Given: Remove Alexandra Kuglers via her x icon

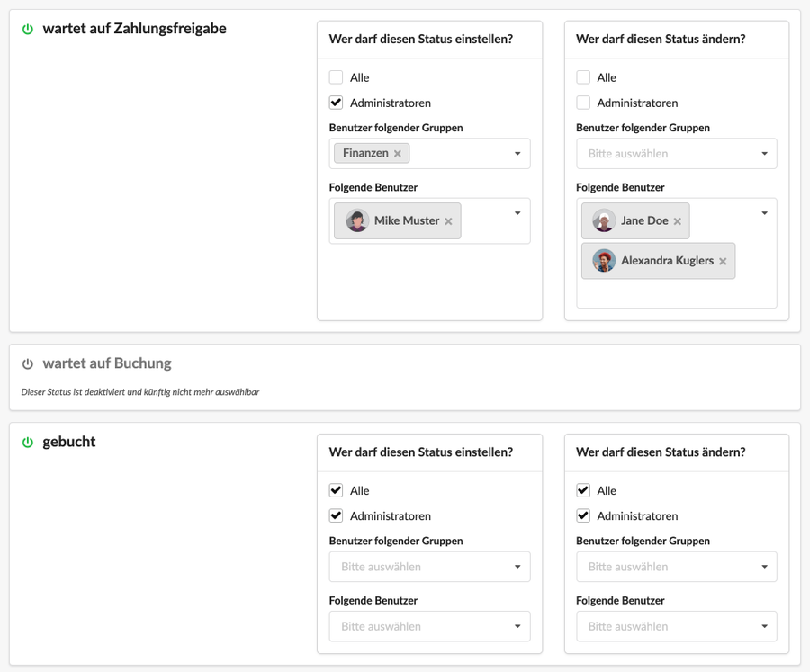Looking at the screenshot, I should (x=723, y=262).
